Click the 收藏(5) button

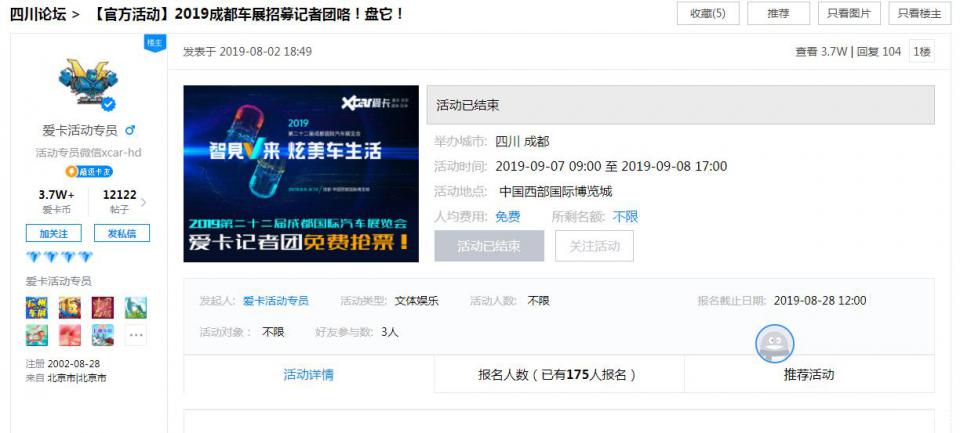pos(708,13)
